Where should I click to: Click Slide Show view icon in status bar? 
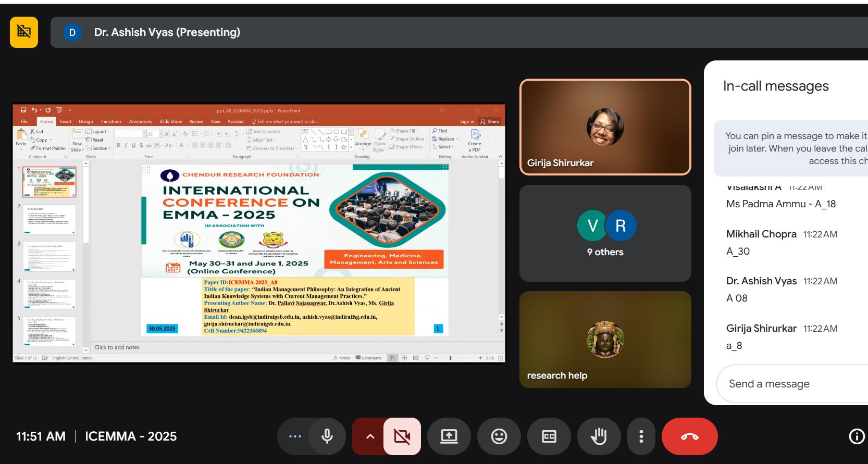427,358
